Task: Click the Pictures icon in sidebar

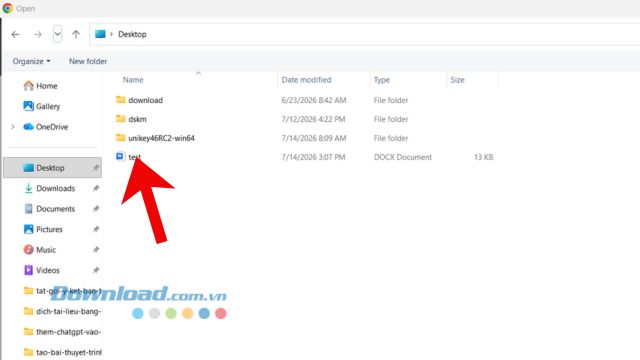Action: (x=28, y=229)
